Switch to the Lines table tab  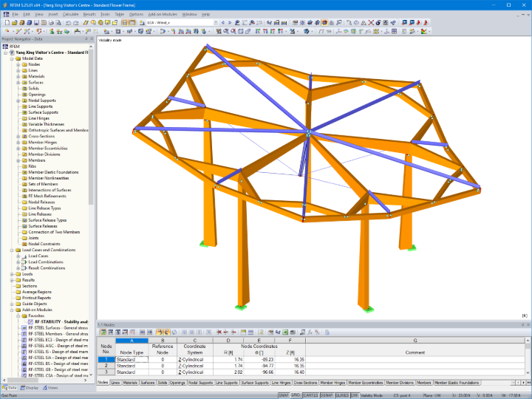115,383
